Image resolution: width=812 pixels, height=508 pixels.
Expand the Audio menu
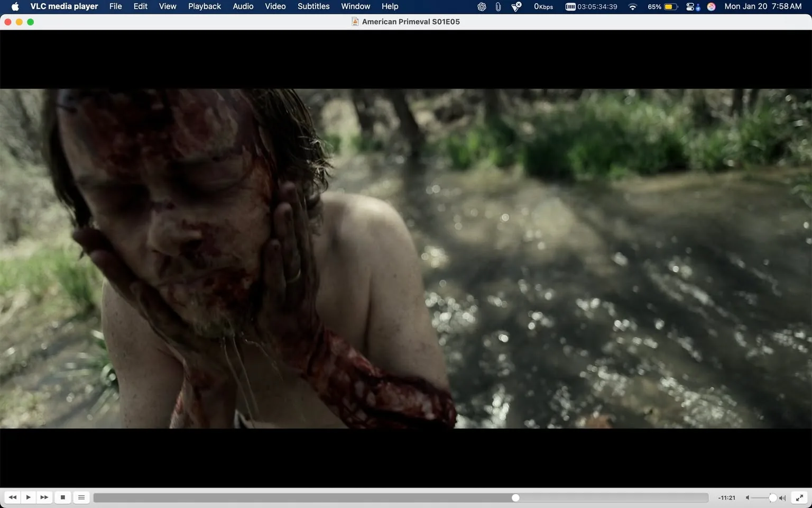pos(243,6)
